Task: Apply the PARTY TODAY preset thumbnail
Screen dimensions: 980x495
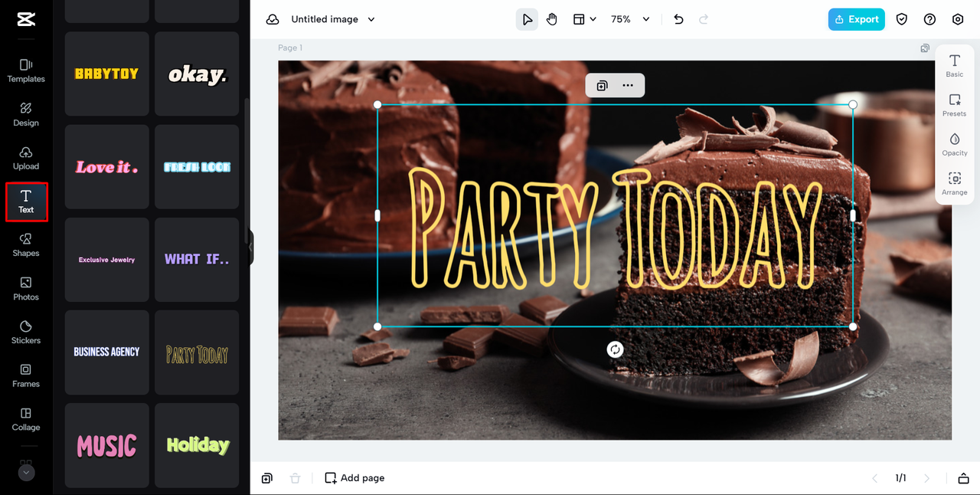Action: click(197, 352)
